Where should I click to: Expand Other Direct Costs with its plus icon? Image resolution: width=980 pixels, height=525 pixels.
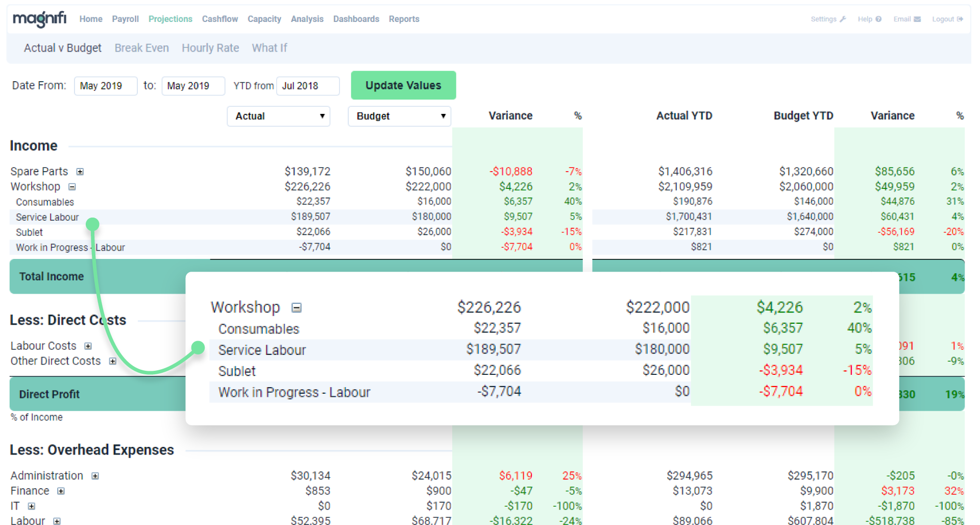point(113,361)
